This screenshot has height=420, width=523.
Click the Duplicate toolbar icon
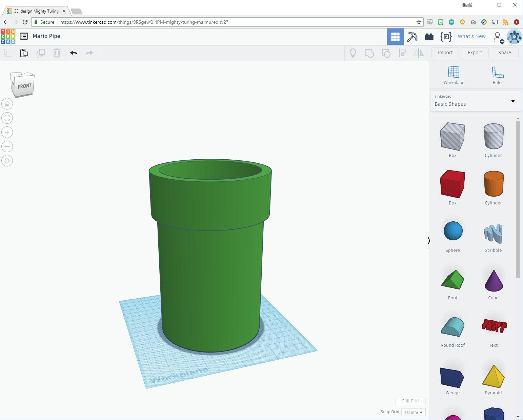point(41,53)
